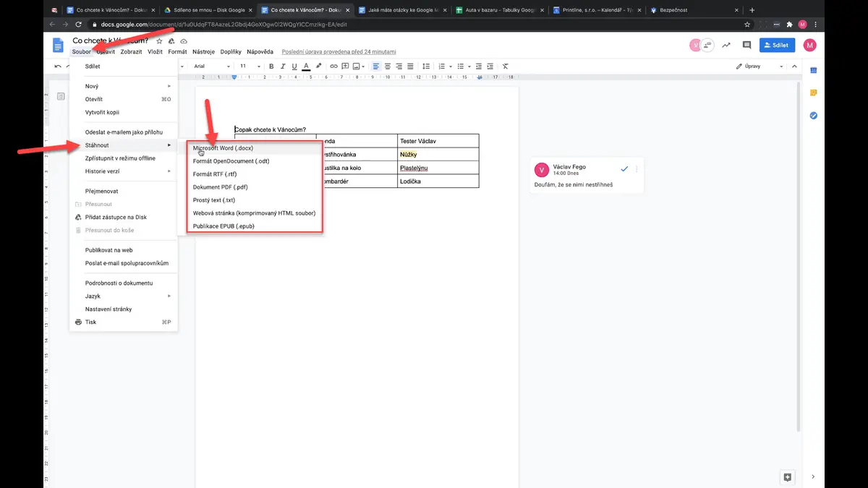The width and height of the screenshot is (868, 488).
Task: Open the last edit history link
Action: point(339,52)
